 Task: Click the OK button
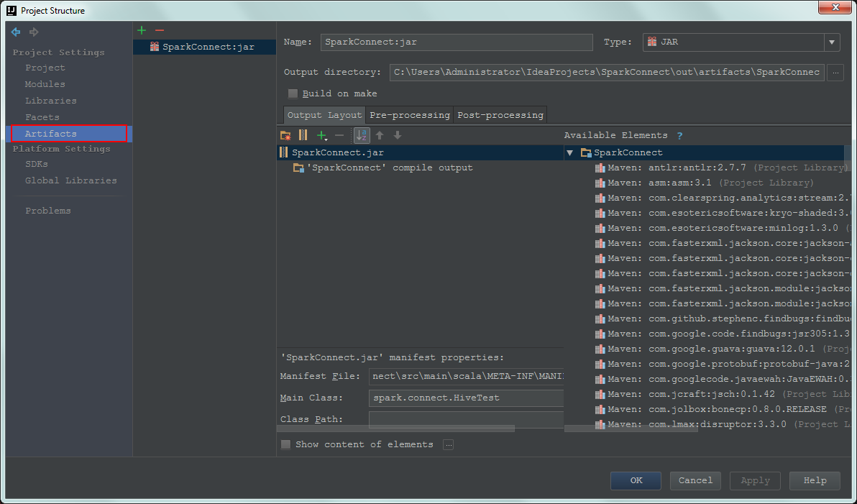click(x=636, y=480)
